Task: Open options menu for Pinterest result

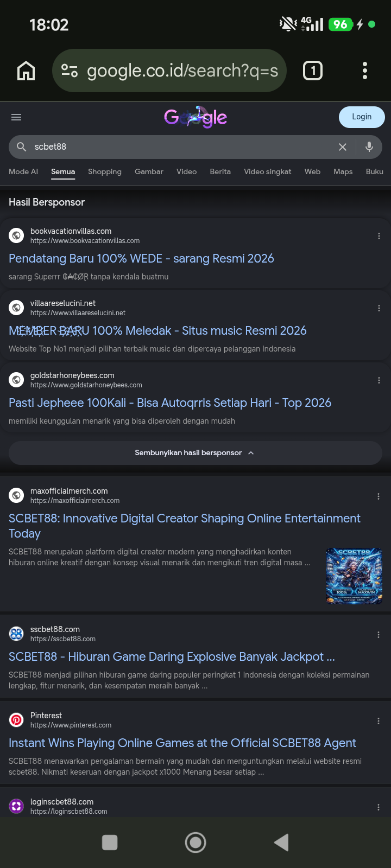Action: (379, 721)
